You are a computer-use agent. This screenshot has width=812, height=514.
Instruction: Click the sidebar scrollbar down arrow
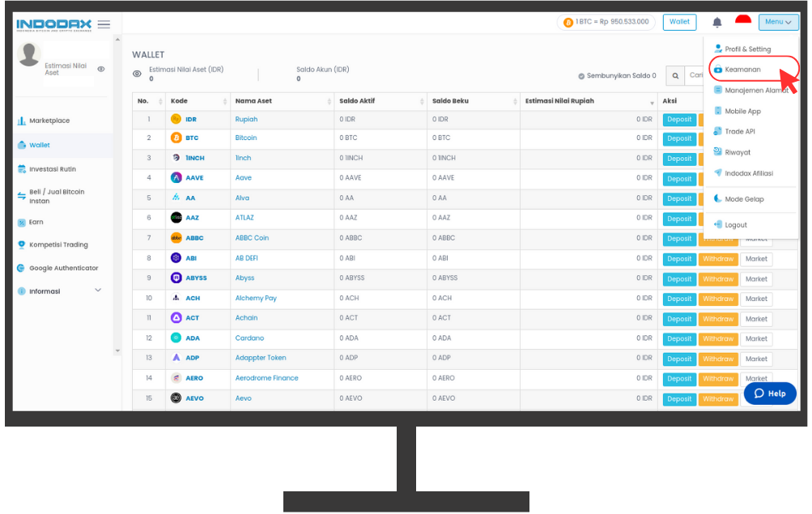tap(117, 351)
